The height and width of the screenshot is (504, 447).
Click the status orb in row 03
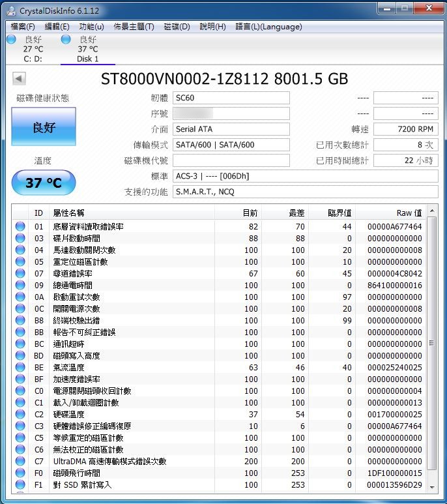coord(20,238)
